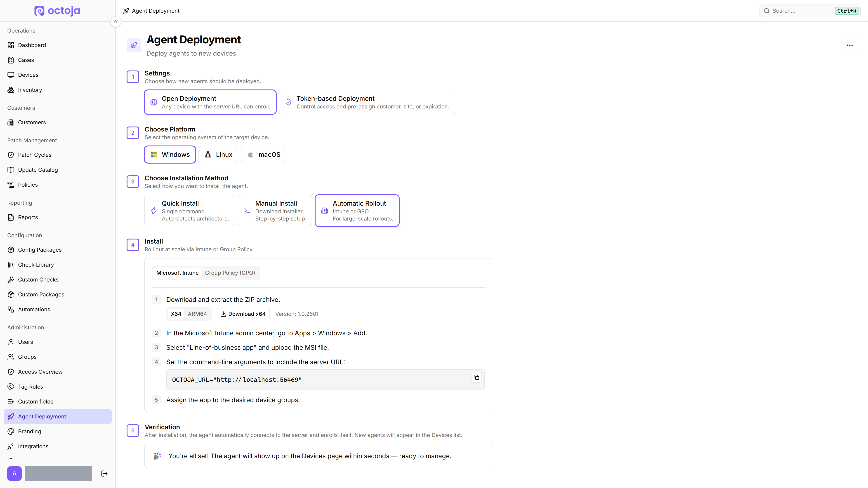Screen dimensions: 868x488
Task: Click the rocket icon next to the page title
Action: coord(134,45)
